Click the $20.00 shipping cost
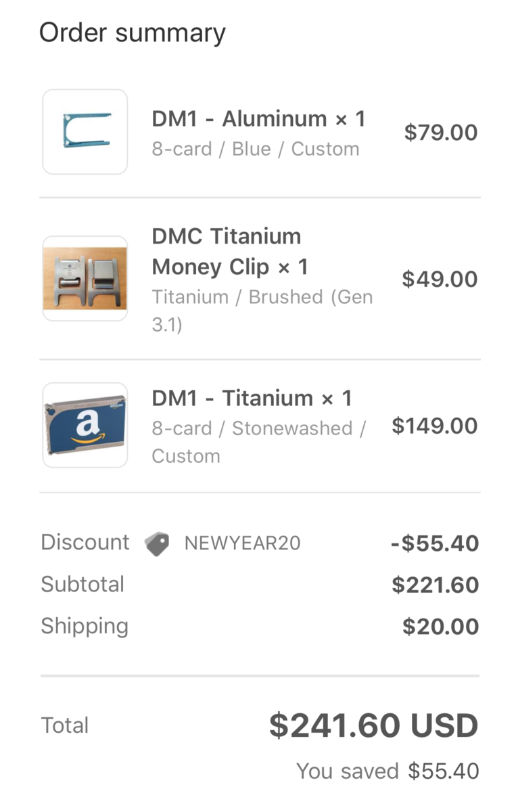The width and height of the screenshot is (516, 812). tap(440, 627)
